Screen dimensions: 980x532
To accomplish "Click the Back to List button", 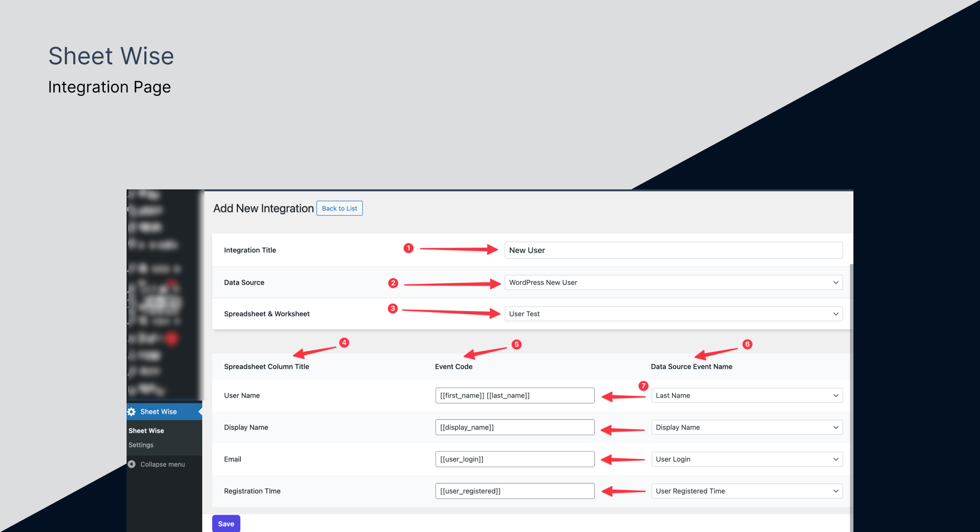I will click(x=340, y=208).
